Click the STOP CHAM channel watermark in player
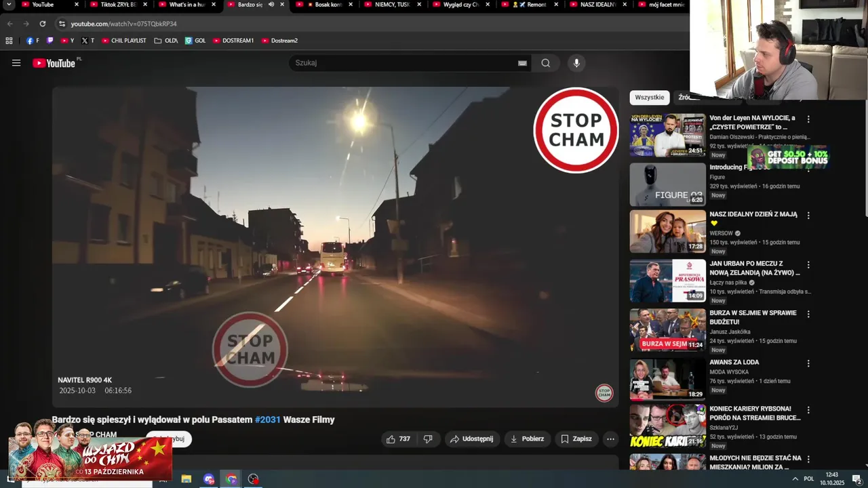 click(x=604, y=392)
